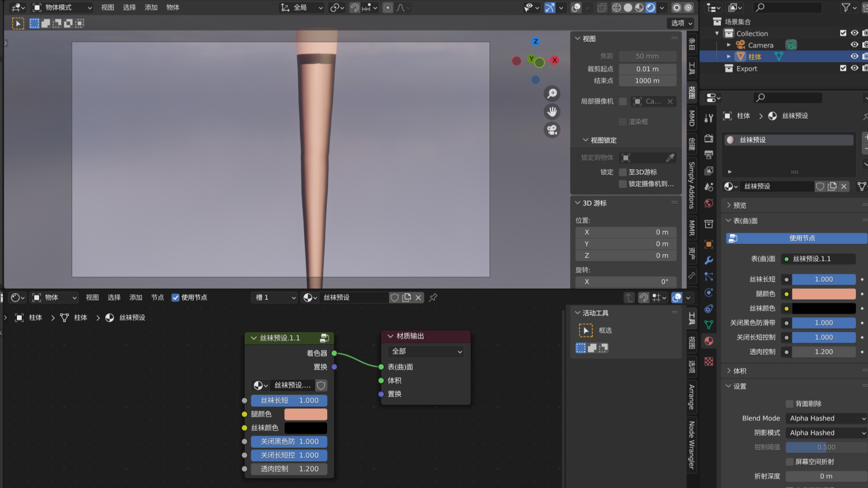Click the 腿颜色 color swatch in properties
The width and height of the screenshot is (868, 488).
coord(823,294)
